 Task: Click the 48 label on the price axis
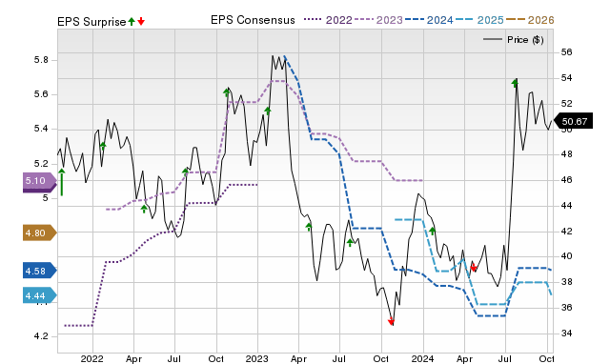pyautogui.click(x=566, y=154)
